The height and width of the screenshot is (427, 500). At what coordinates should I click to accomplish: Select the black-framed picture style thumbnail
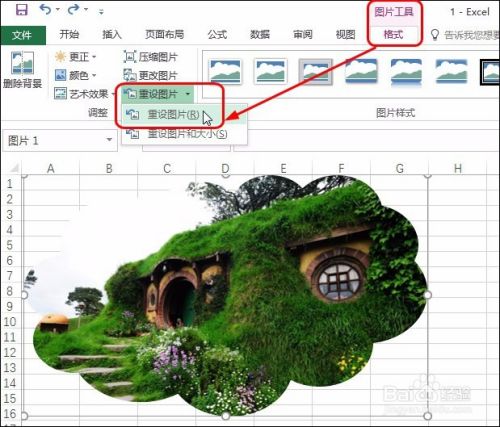(x=490, y=71)
